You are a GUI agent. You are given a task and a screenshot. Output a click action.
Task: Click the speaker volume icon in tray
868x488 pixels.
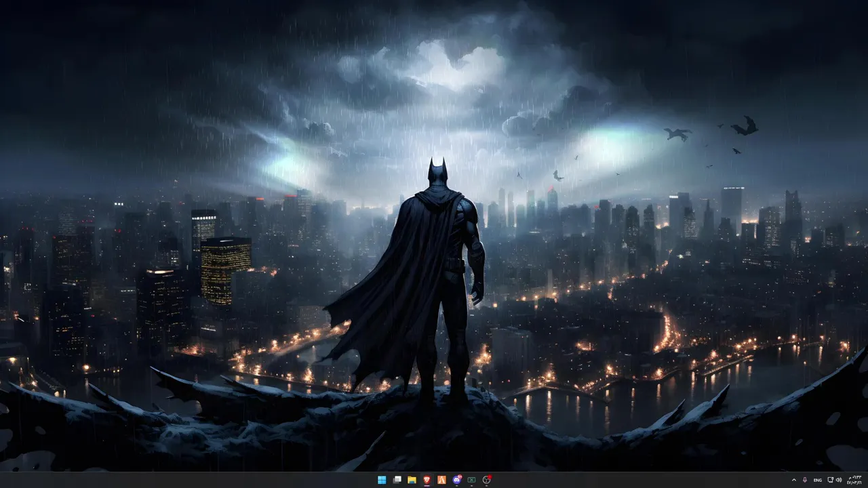pos(839,480)
